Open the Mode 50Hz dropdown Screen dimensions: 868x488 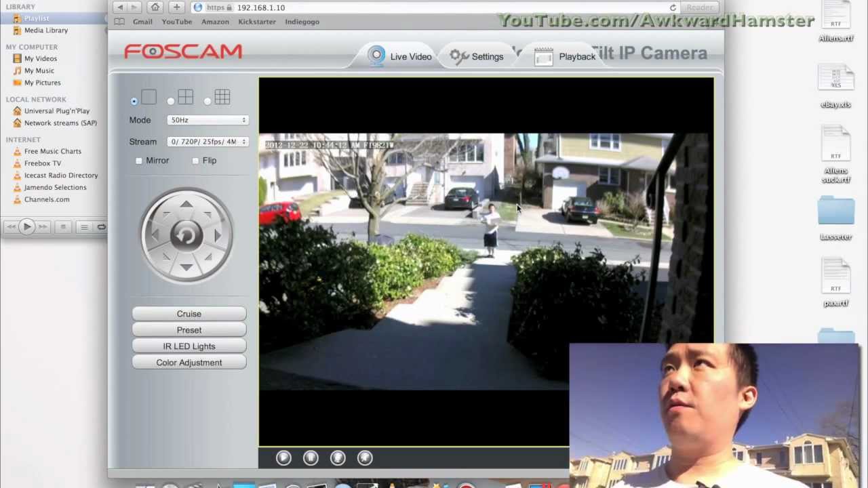208,120
